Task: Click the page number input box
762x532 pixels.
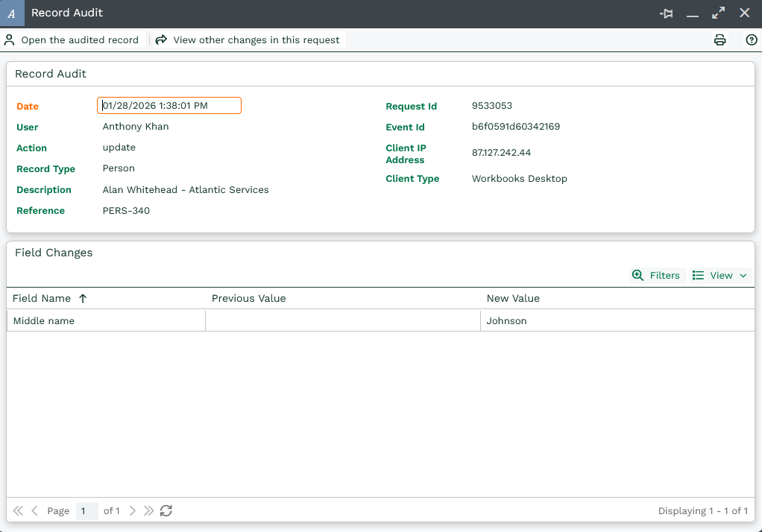Action: coord(86,510)
